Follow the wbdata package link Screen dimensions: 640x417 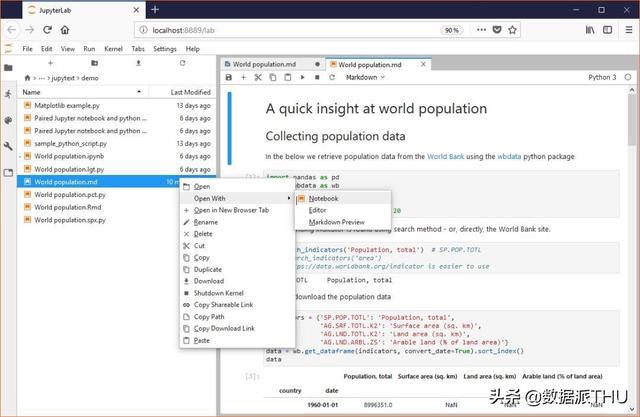point(509,156)
